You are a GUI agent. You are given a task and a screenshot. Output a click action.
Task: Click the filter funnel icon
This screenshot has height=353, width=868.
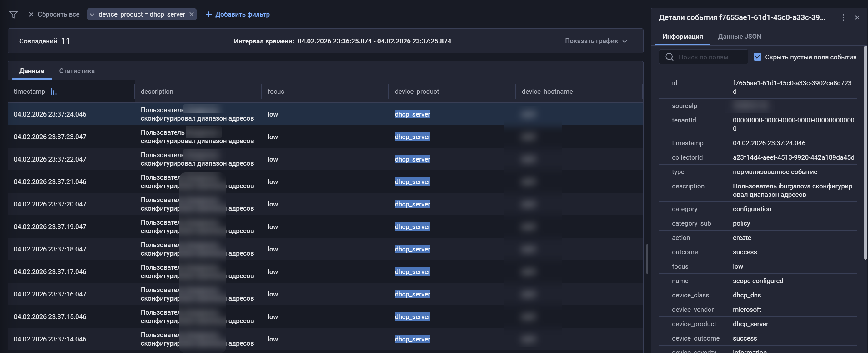coord(13,14)
